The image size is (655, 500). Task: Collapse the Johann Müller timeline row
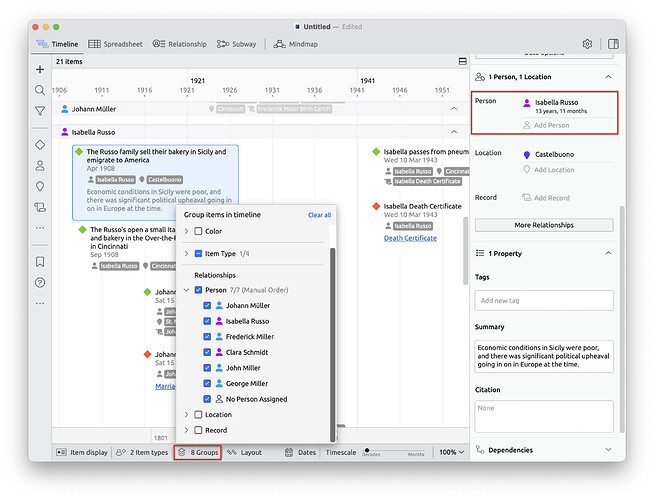[x=454, y=109]
